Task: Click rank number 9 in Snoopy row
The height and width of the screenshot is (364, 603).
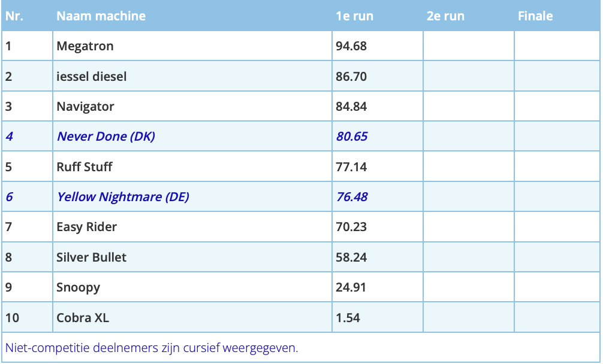Action: click(x=8, y=287)
